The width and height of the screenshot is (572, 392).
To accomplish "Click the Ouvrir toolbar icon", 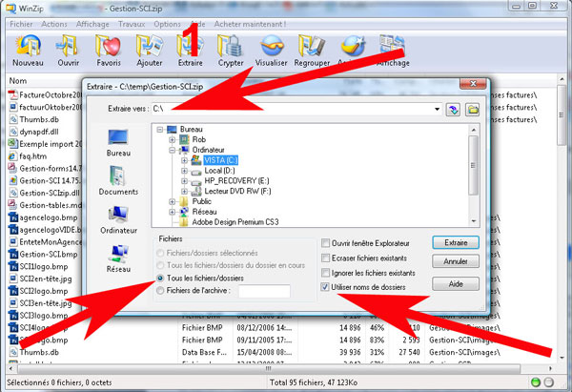I will click(x=69, y=51).
